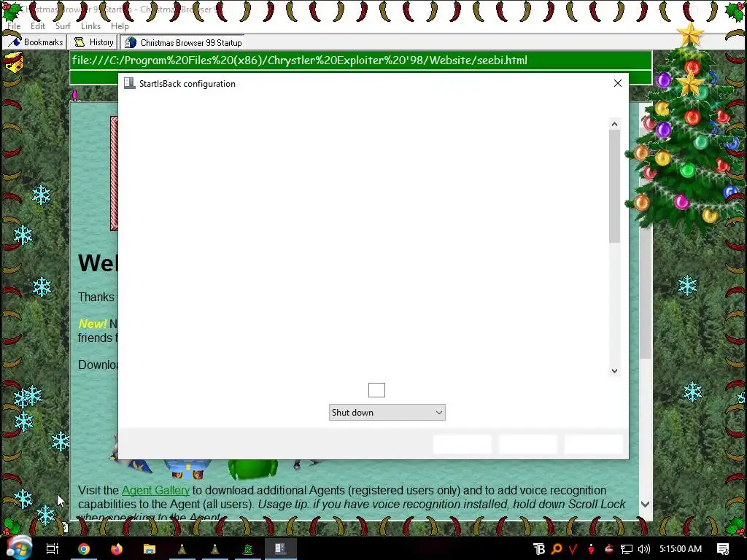This screenshot has width=747, height=560.
Task: Click the TB tray icon
Action: coord(539,549)
